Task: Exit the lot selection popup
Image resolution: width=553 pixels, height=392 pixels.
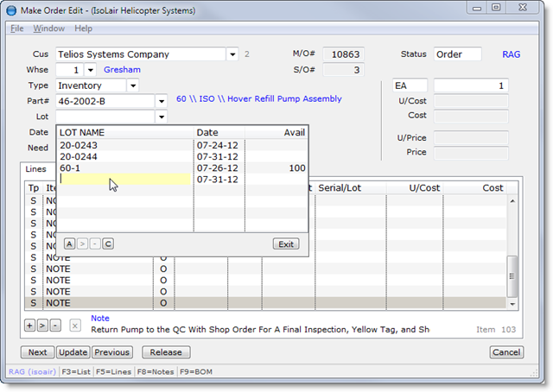Action: pos(285,244)
